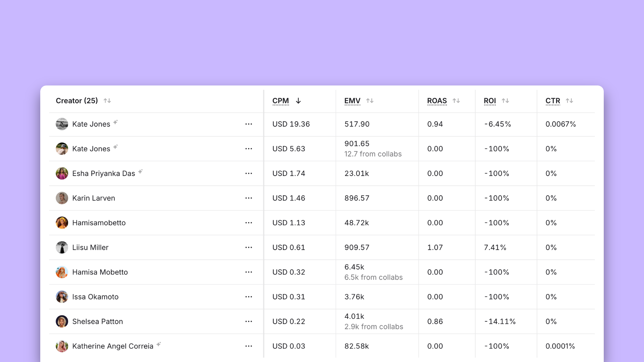Image resolution: width=644 pixels, height=362 pixels.
Task: Sort by CTR column arrows
Action: (570, 101)
